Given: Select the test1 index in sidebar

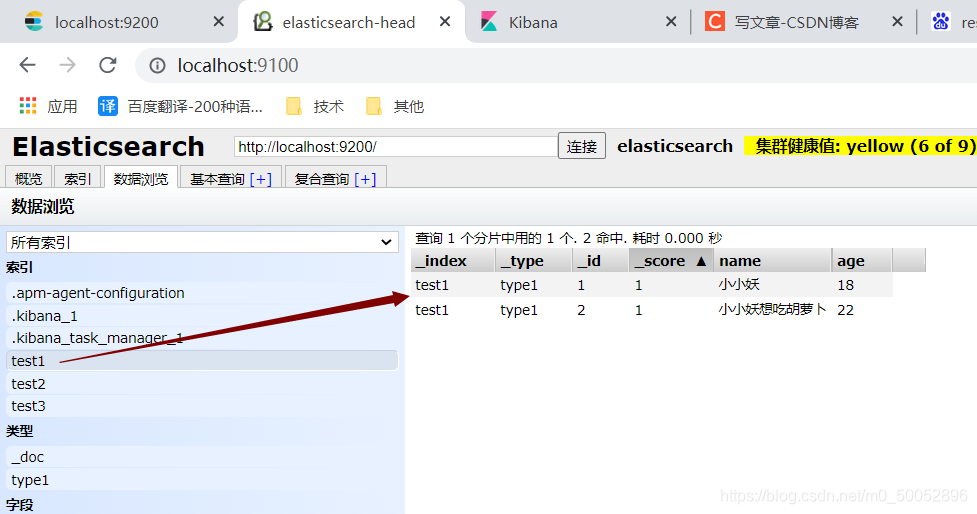Looking at the screenshot, I should pos(202,361).
